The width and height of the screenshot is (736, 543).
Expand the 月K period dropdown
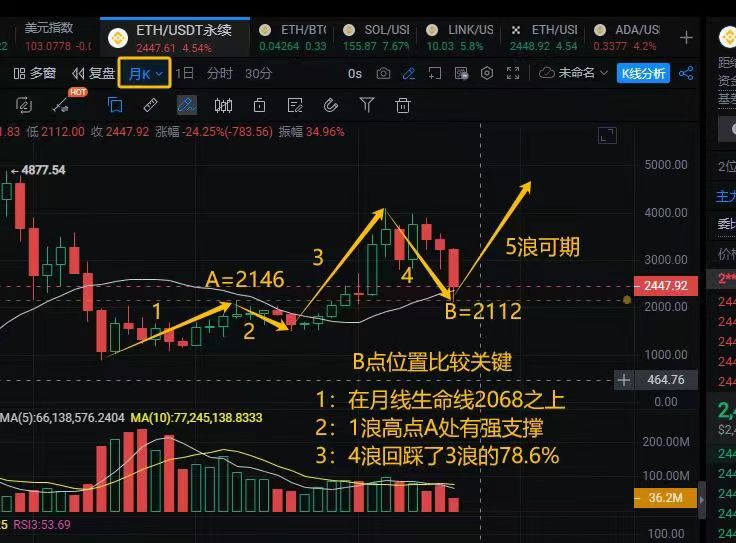click(145, 73)
